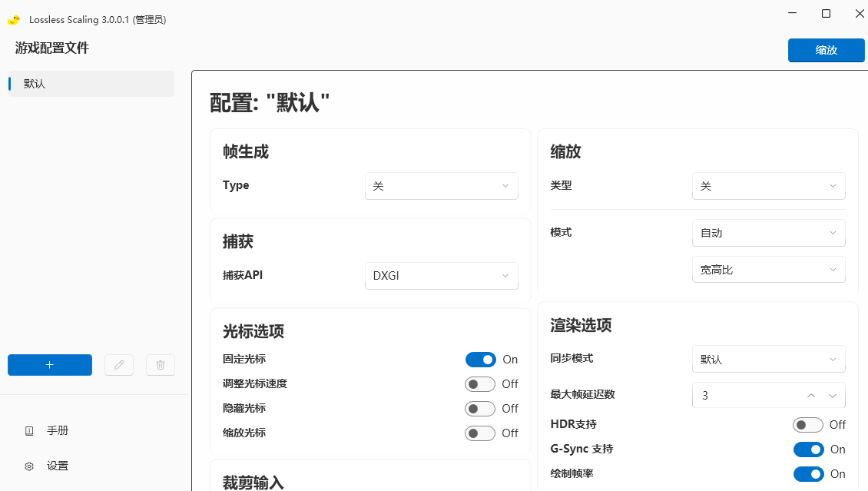Minimize the Lossless Scaling window

pyautogui.click(x=793, y=13)
